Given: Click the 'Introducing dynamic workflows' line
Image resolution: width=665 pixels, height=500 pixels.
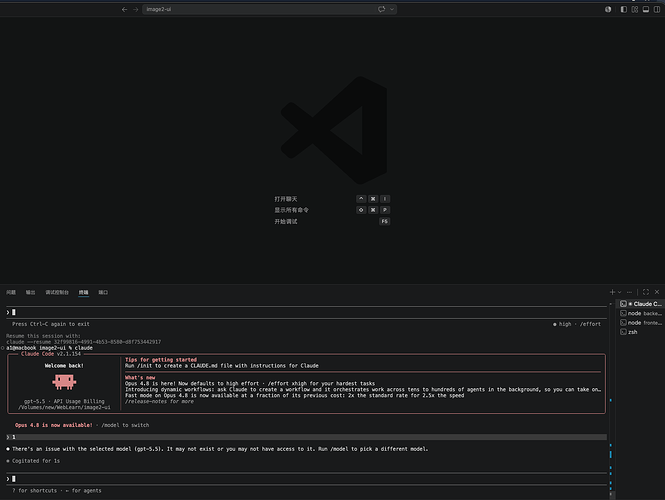Looking at the screenshot, I should coord(363,389).
